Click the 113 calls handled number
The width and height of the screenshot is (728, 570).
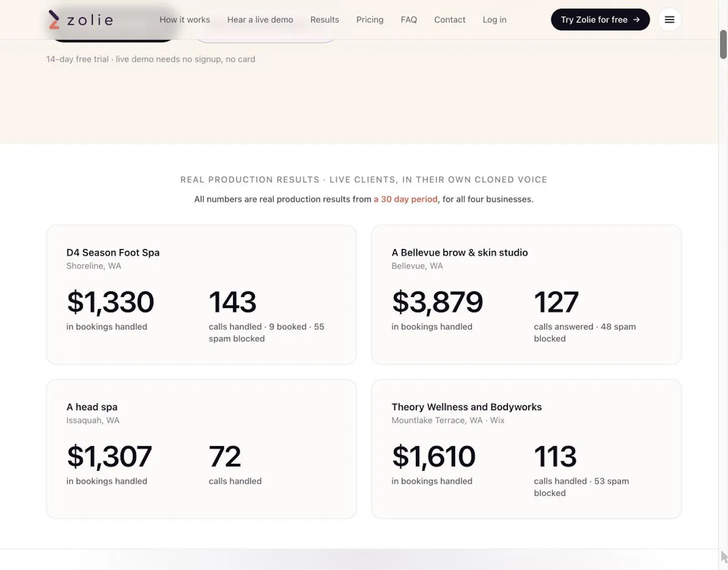555,456
